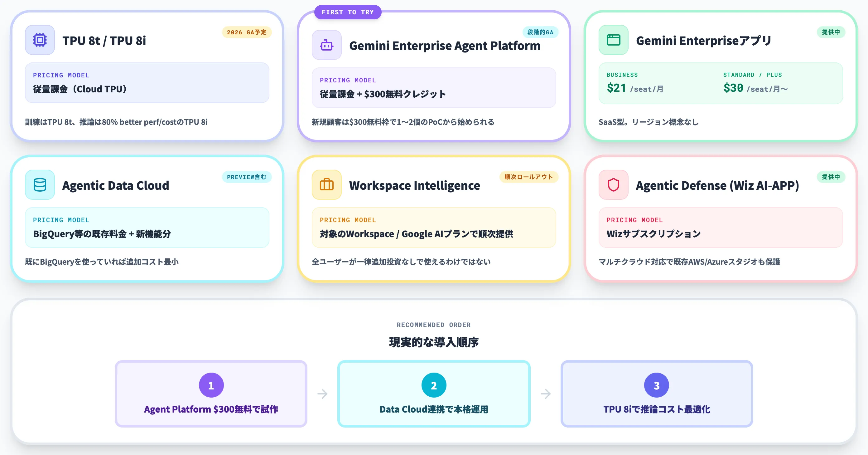Select the FIRST TO TRY ribbon

(348, 12)
